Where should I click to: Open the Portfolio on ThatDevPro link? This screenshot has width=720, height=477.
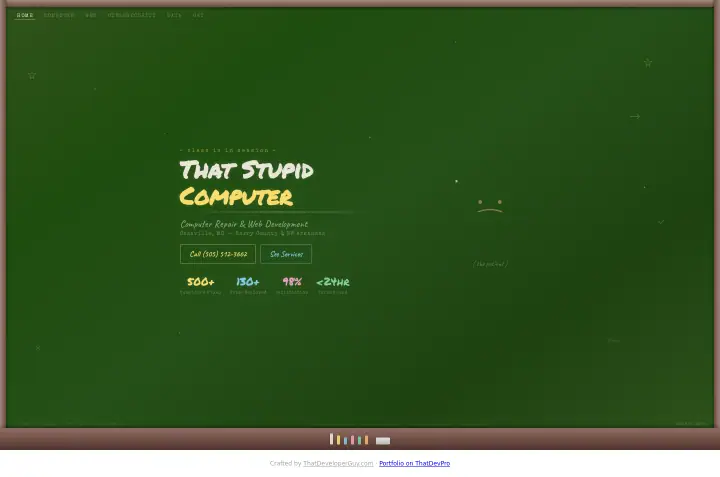pos(415,463)
